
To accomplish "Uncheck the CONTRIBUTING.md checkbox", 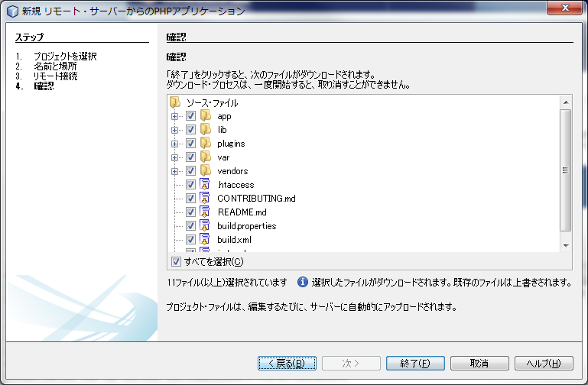I will 190,198.
